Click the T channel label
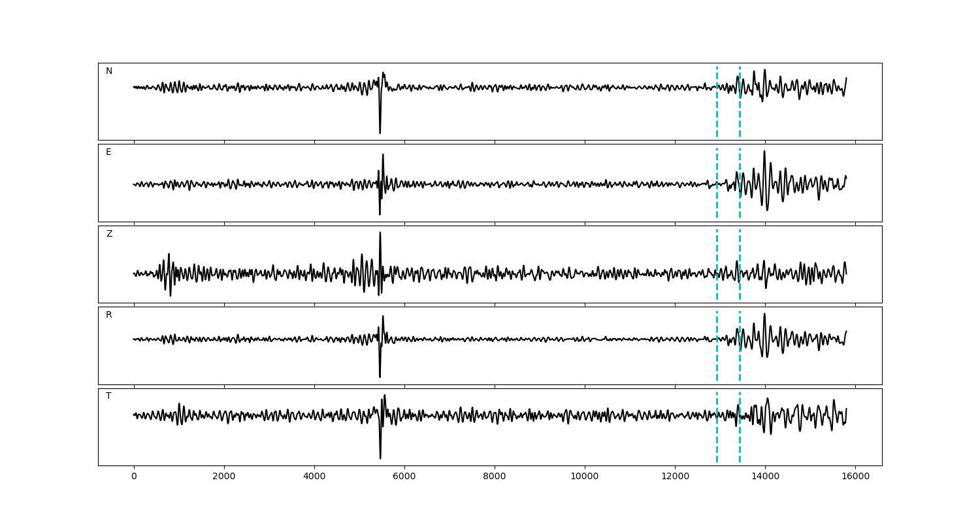Image resolution: width=980 pixels, height=523 pixels. point(108,396)
